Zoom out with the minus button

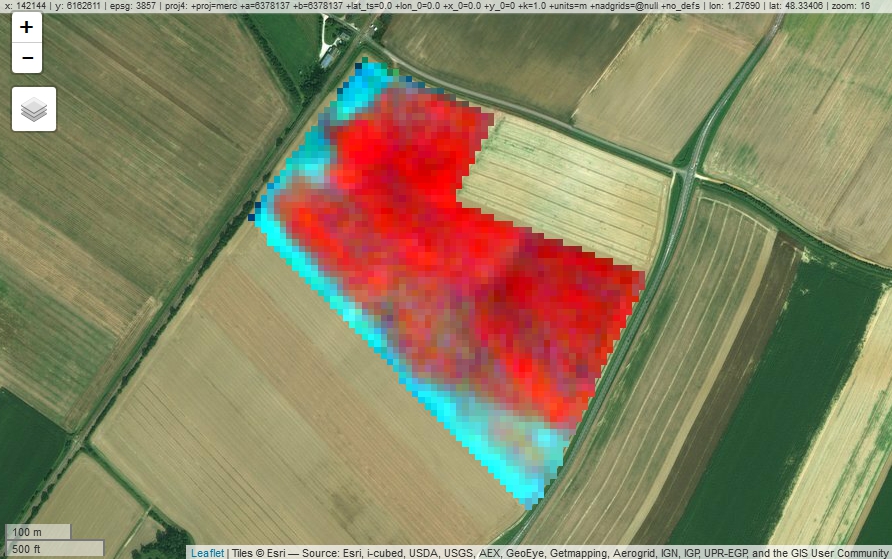tap(27, 58)
